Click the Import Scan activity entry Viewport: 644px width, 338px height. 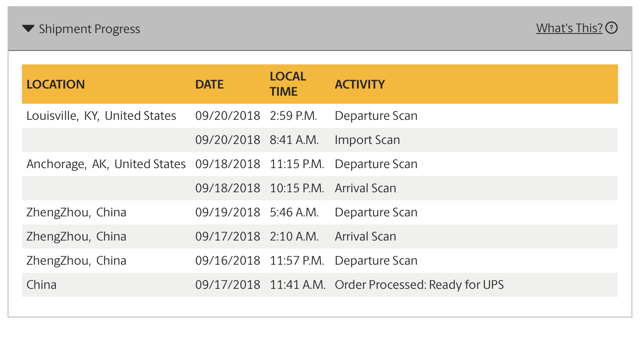tap(367, 140)
